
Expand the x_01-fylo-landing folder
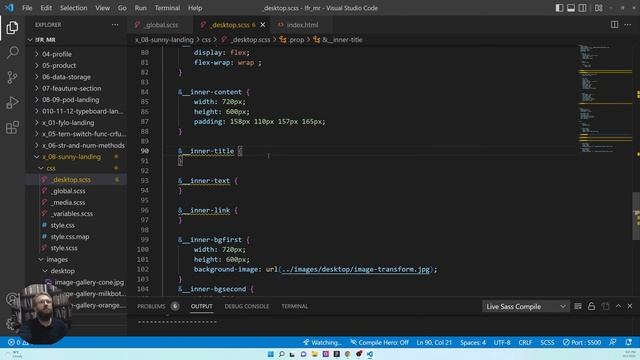[x=76, y=122]
